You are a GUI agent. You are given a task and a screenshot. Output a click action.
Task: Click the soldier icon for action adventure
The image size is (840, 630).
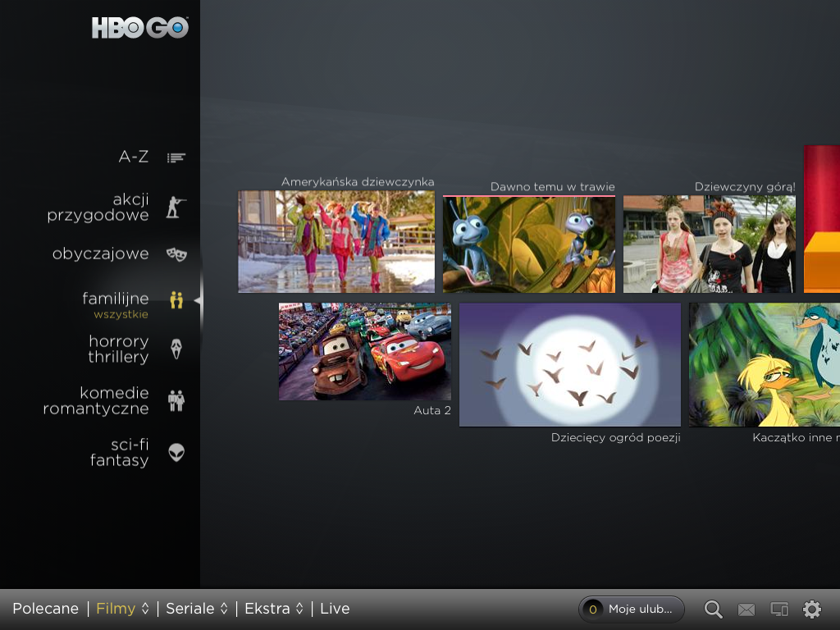176,207
